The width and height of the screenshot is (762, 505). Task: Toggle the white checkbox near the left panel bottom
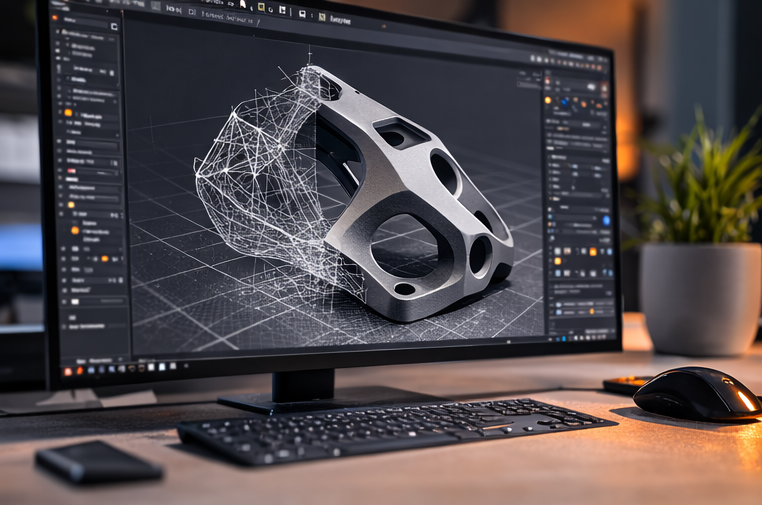coord(73,301)
